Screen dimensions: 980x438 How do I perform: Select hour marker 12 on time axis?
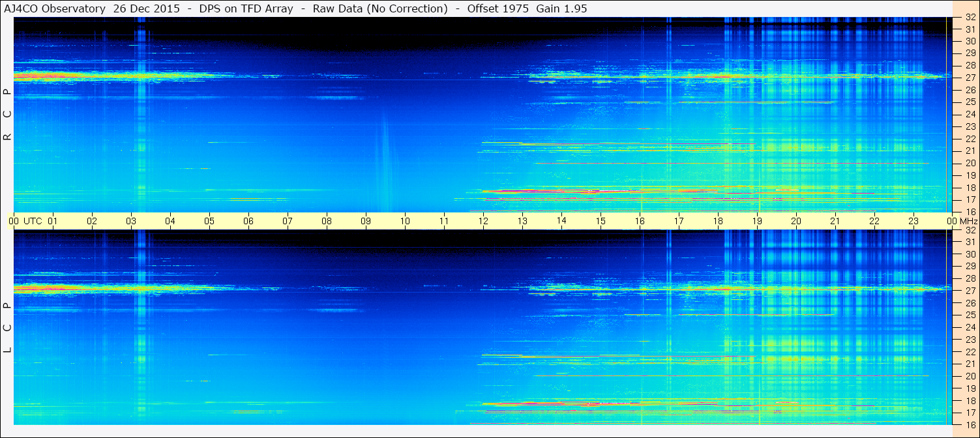[483, 221]
